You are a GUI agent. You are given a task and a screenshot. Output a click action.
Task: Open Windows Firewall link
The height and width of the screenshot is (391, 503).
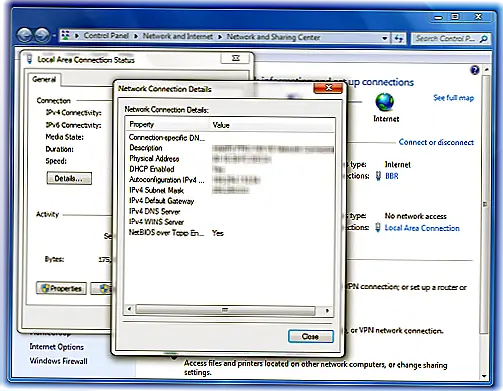point(58,361)
